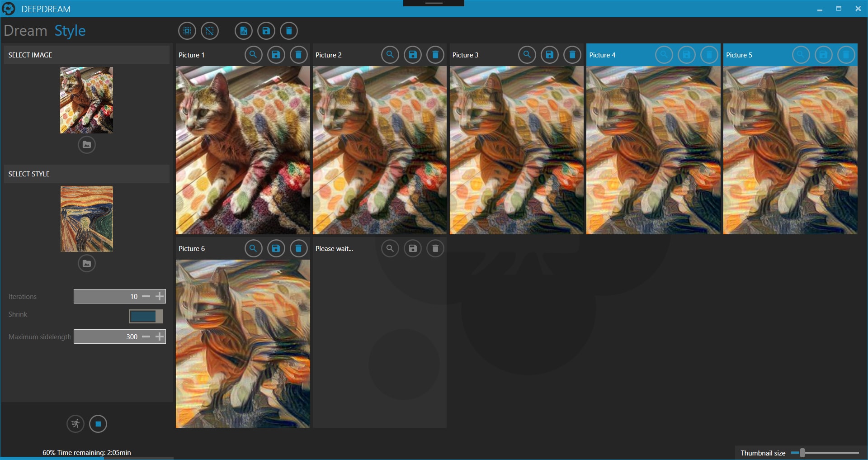This screenshot has width=868, height=460.
Task: Delete Picture 1 with its trash icon
Action: 298,55
